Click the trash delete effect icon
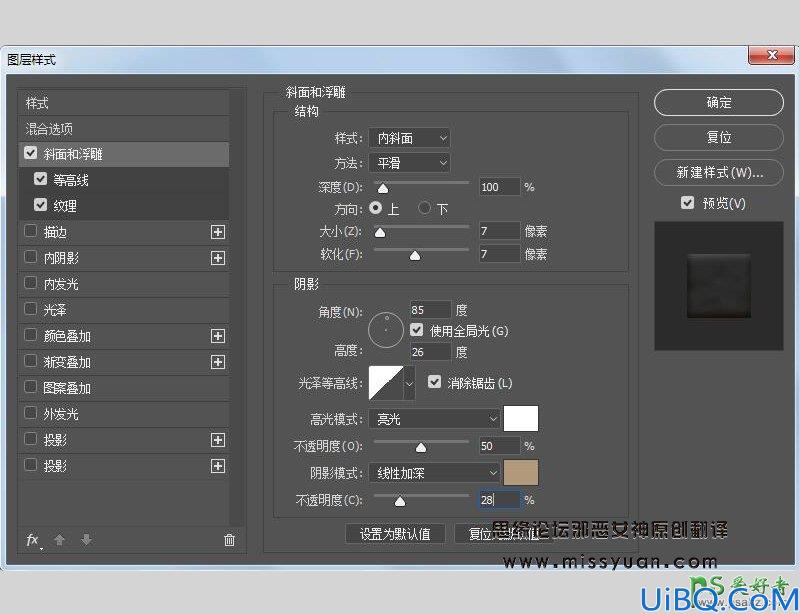 tap(229, 540)
